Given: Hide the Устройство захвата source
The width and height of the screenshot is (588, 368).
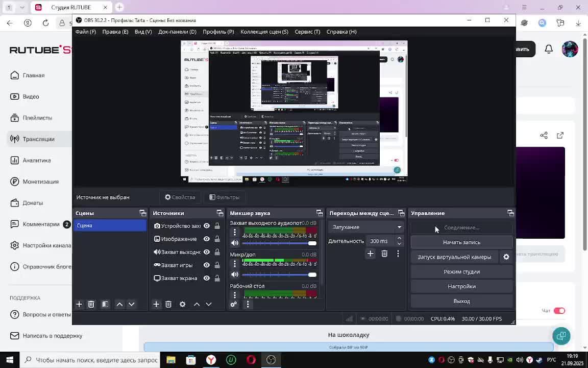Looking at the screenshot, I should [x=207, y=226].
